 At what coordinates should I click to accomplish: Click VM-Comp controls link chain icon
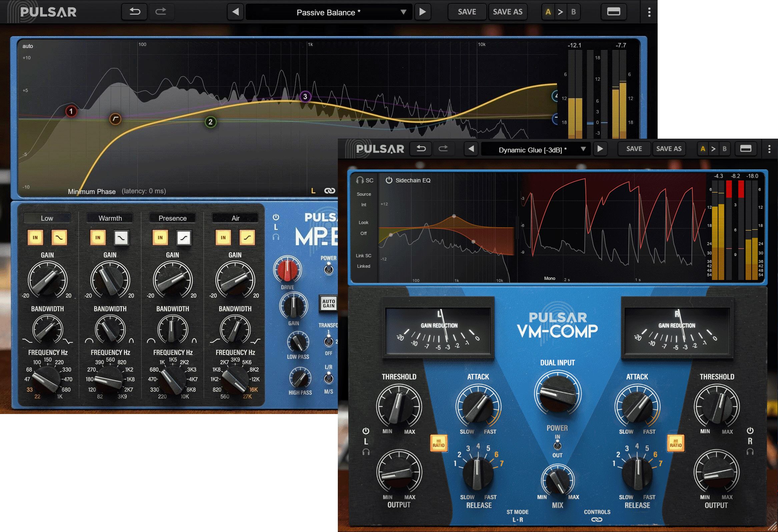(597, 520)
